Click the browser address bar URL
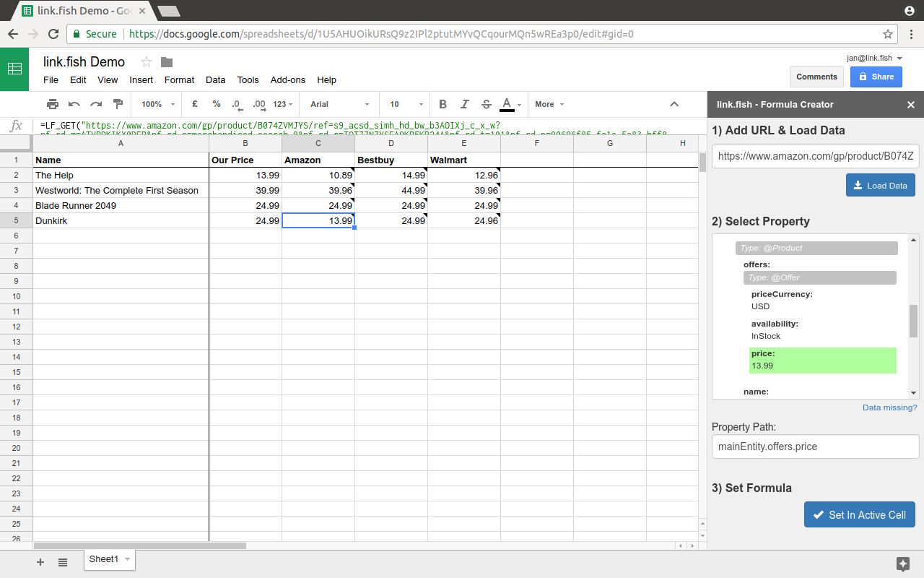924x578 pixels. coord(381,34)
